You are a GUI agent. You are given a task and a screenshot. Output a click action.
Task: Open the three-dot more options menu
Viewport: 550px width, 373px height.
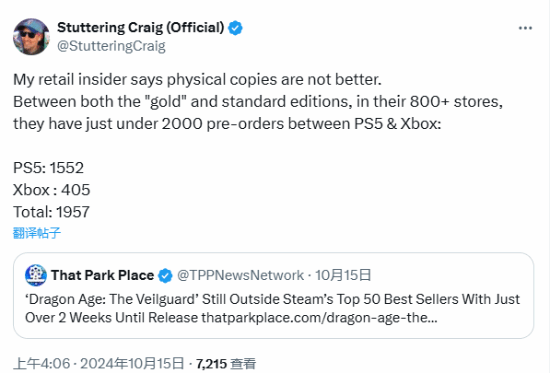point(525,28)
